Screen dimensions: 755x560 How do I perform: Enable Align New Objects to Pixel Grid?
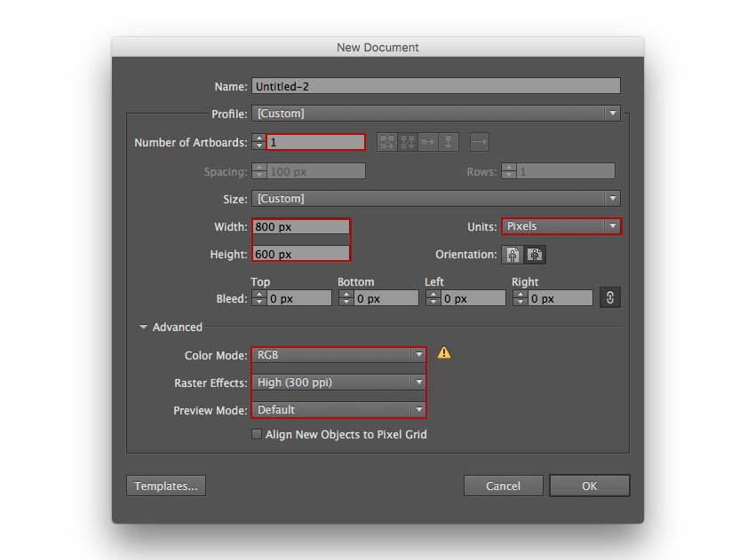(x=257, y=434)
